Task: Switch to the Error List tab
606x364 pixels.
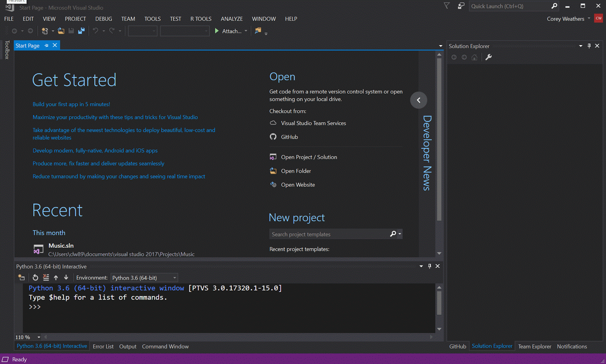Action: point(103,346)
